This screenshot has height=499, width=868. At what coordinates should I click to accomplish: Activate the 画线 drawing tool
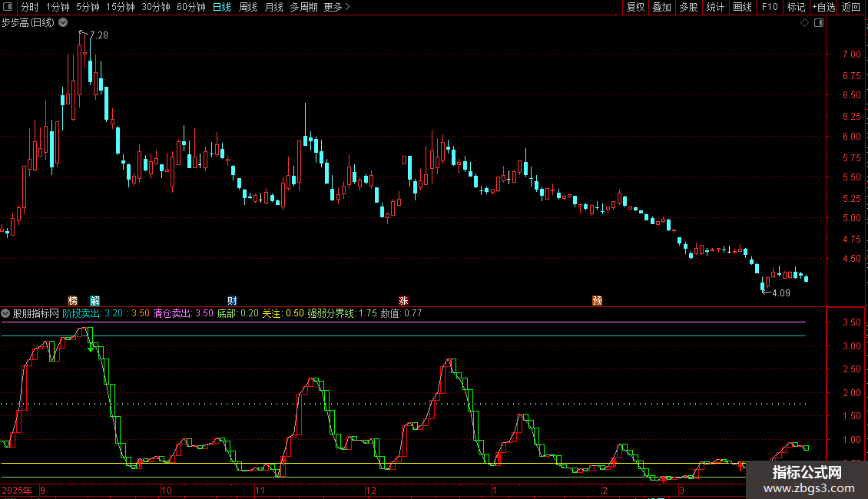point(742,7)
